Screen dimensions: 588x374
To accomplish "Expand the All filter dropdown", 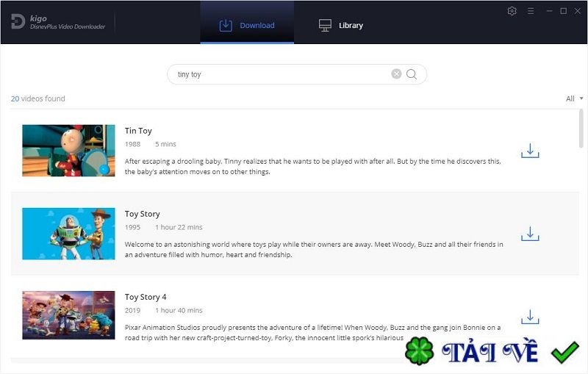I will coord(575,98).
